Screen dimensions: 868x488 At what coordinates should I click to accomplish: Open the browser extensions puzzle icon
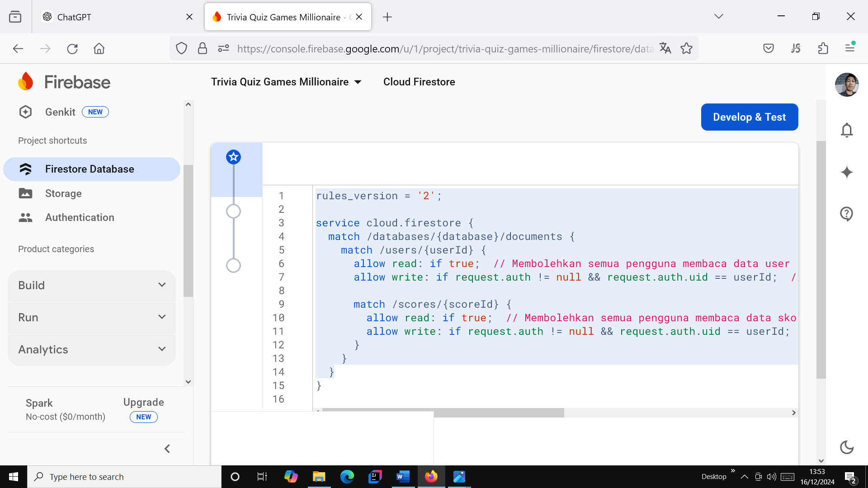click(823, 48)
